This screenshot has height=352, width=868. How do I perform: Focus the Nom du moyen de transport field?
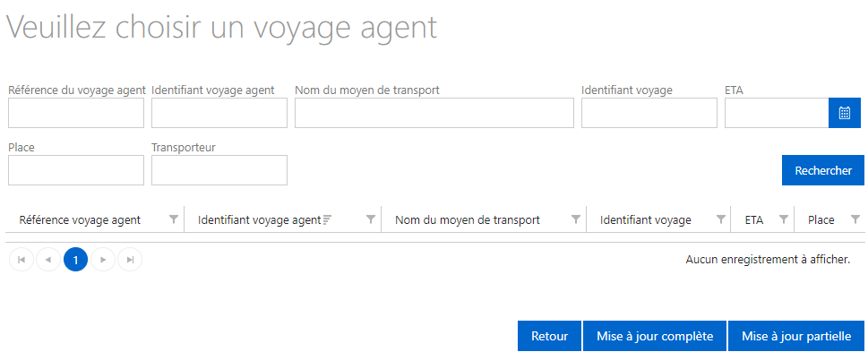pos(434,113)
